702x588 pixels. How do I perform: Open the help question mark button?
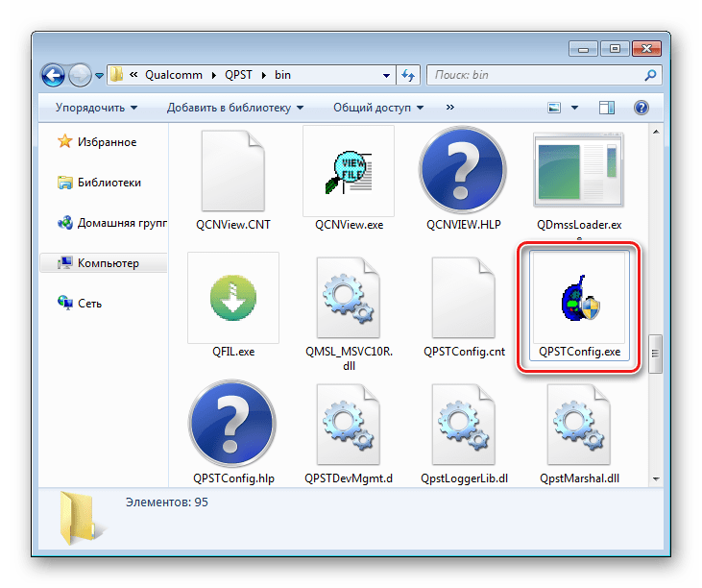(x=641, y=108)
